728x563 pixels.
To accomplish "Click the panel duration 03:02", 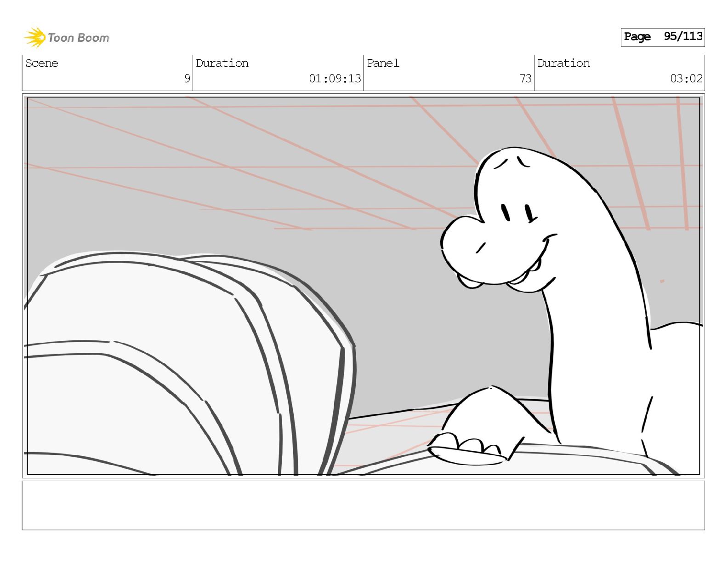I will [686, 79].
